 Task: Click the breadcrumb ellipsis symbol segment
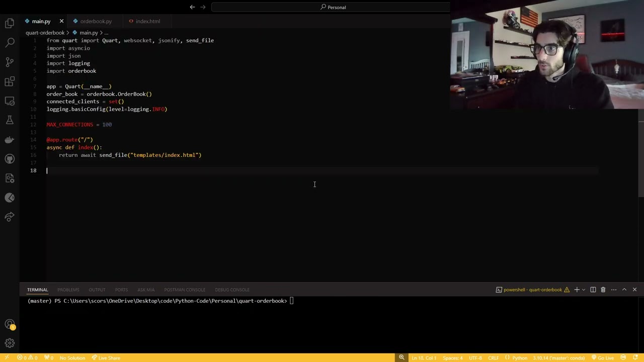[x=106, y=33]
